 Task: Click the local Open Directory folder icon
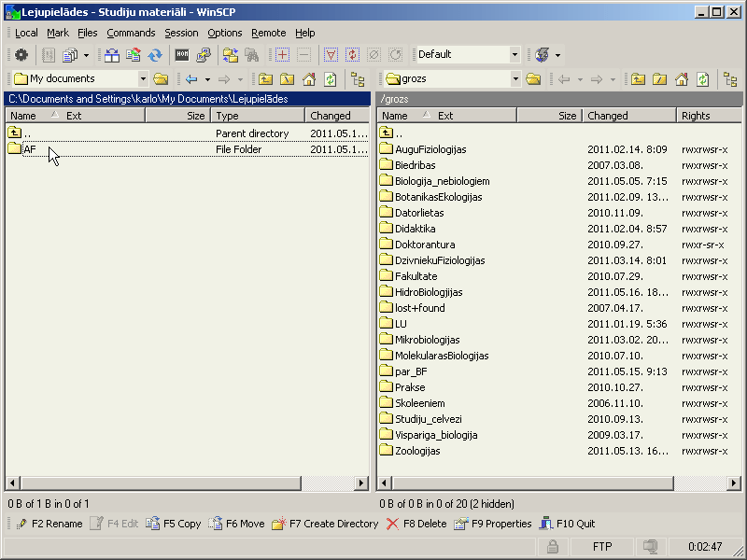coord(161,79)
